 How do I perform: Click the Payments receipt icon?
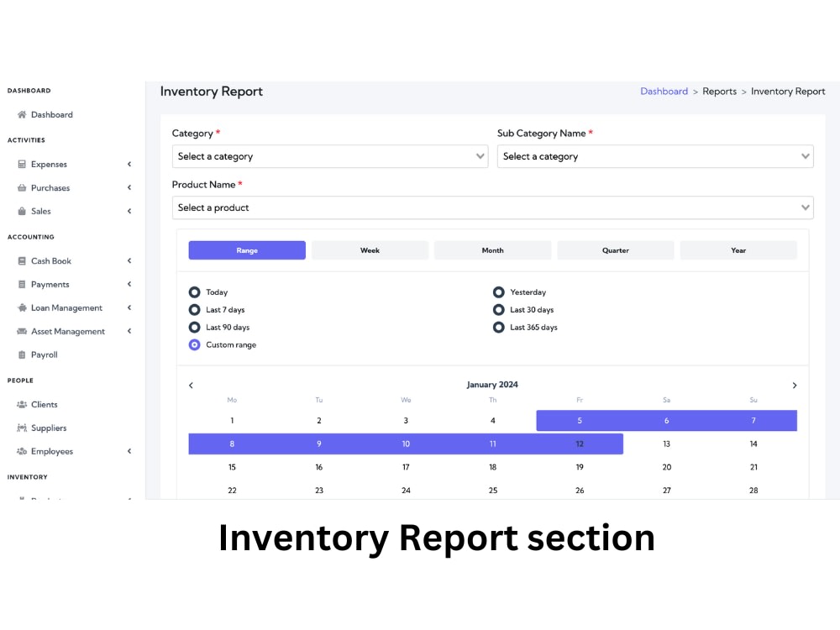point(22,285)
